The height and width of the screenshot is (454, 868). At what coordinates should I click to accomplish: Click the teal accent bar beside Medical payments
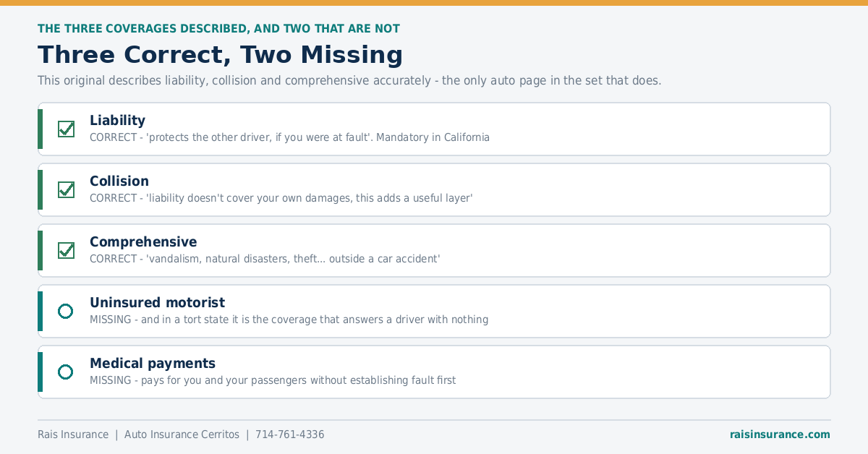tap(40, 372)
